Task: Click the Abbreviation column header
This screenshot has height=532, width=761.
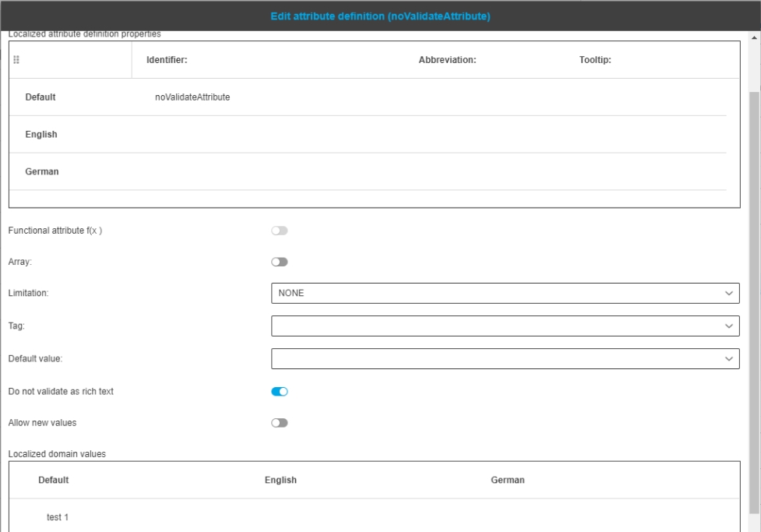Action: pyautogui.click(x=447, y=60)
